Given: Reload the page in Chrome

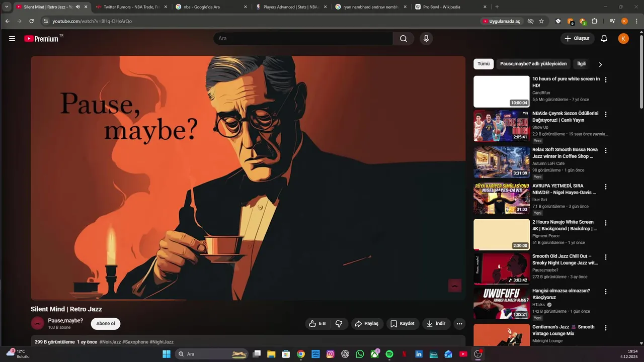Looking at the screenshot, I should tap(31, 21).
